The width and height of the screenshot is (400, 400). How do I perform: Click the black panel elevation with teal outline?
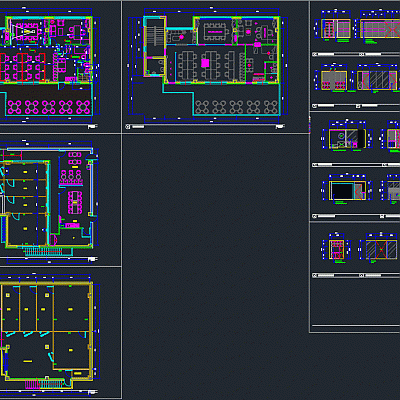tap(347, 191)
